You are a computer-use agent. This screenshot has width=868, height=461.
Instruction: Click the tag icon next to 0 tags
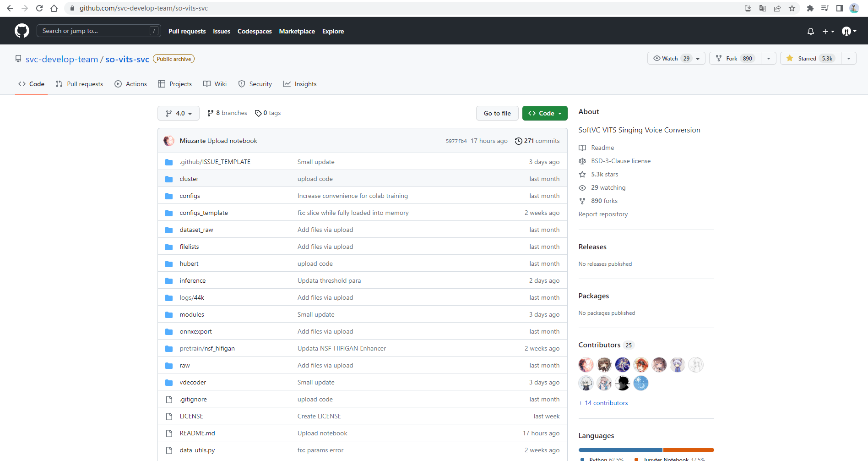click(258, 113)
